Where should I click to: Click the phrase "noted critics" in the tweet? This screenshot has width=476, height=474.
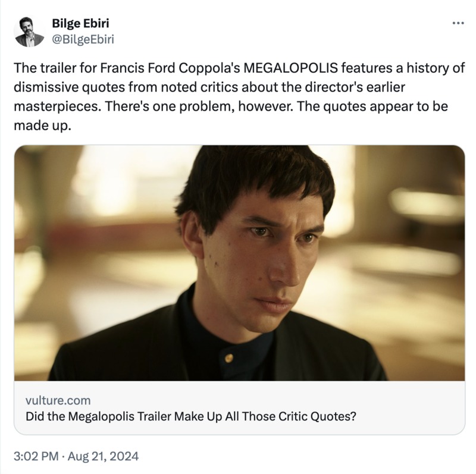tap(207, 87)
